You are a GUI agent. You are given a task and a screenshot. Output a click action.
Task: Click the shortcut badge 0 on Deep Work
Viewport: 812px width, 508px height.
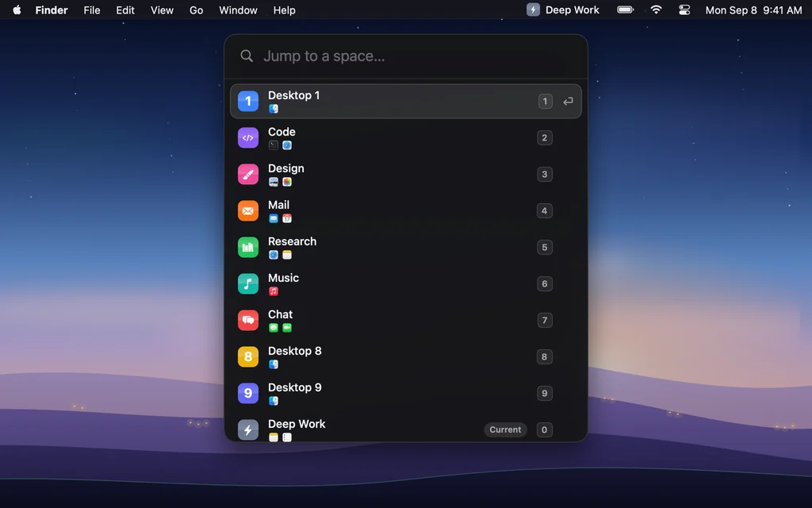tap(544, 429)
